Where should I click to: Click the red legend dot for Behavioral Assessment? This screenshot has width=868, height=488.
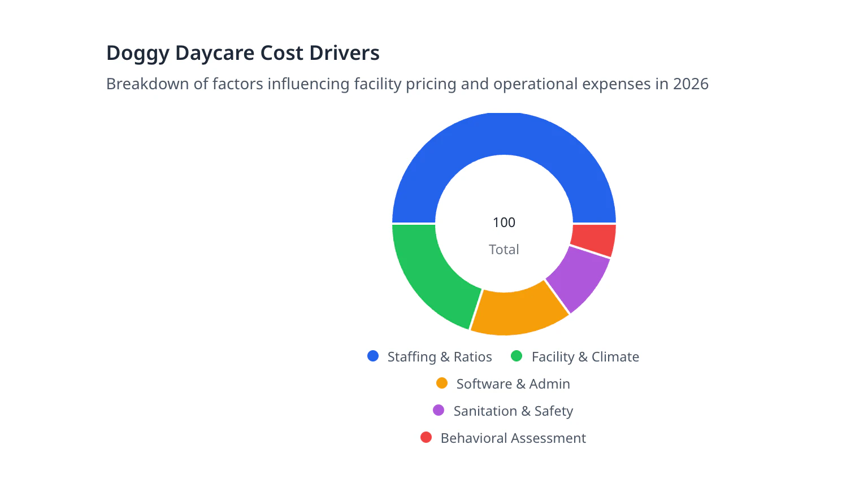click(426, 437)
